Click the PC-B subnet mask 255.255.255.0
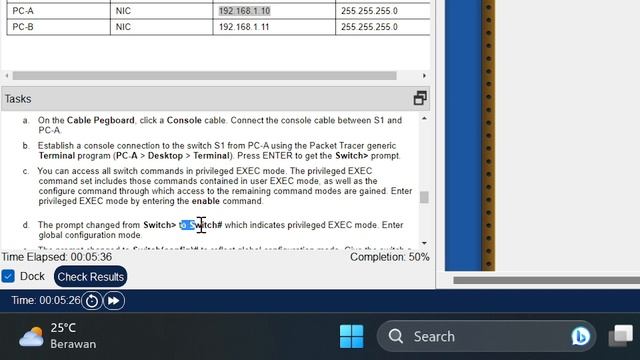 pos(369,27)
